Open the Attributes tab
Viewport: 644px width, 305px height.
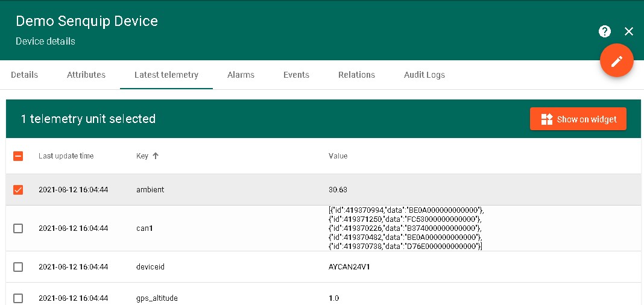[x=86, y=75]
